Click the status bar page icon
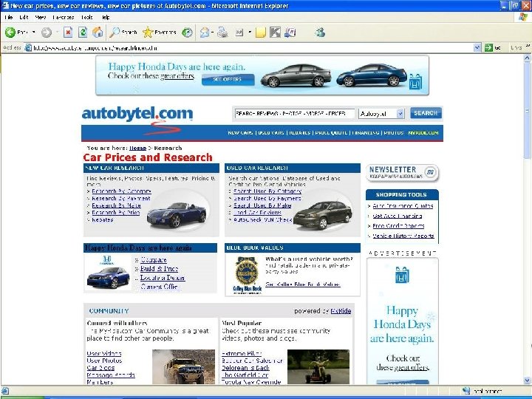Image resolution: width=532 pixels, height=399 pixels. [5, 391]
